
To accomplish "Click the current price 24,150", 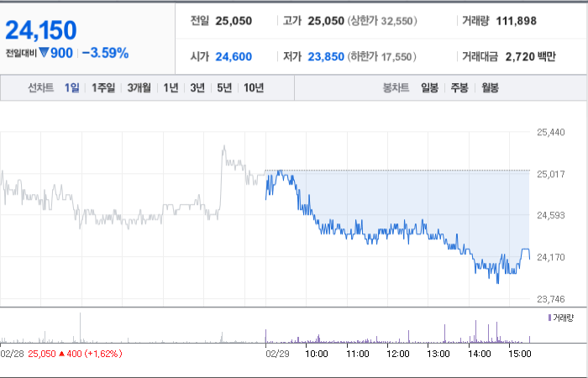I will pos(41,30).
